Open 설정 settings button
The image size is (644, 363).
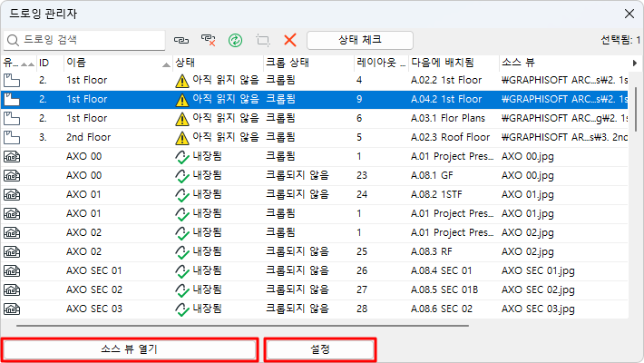[320, 349]
